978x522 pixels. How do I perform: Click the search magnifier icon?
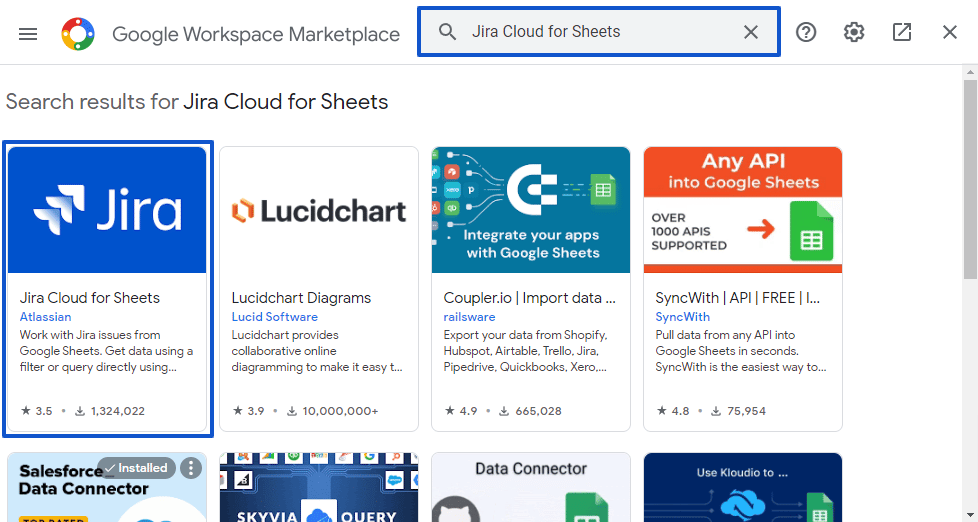click(447, 32)
